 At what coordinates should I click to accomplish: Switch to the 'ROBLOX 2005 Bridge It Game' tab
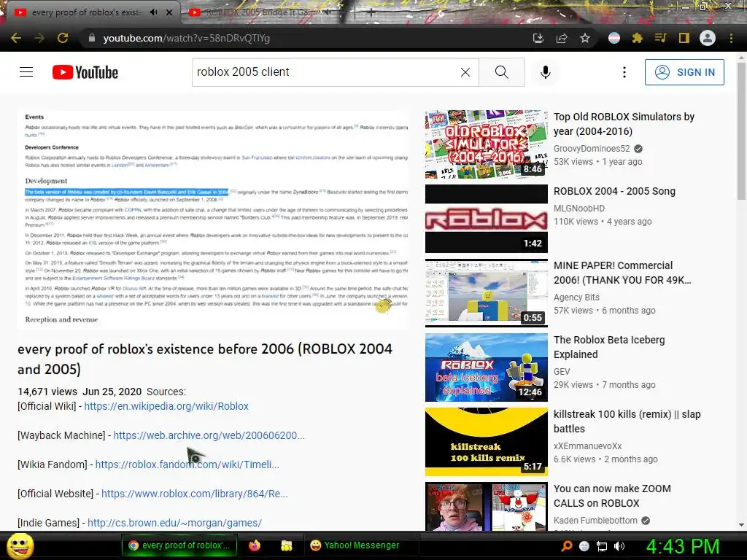point(267,12)
